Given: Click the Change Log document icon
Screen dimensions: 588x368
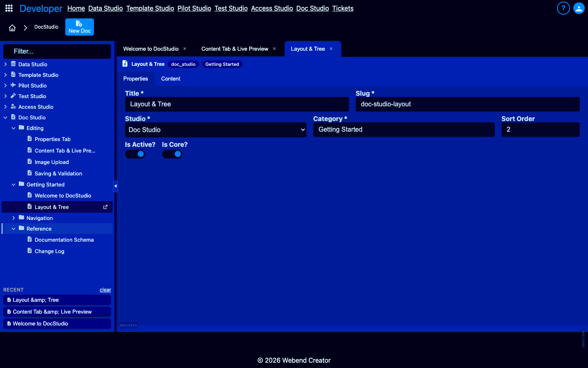Looking at the screenshot, I should pyautogui.click(x=30, y=251).
